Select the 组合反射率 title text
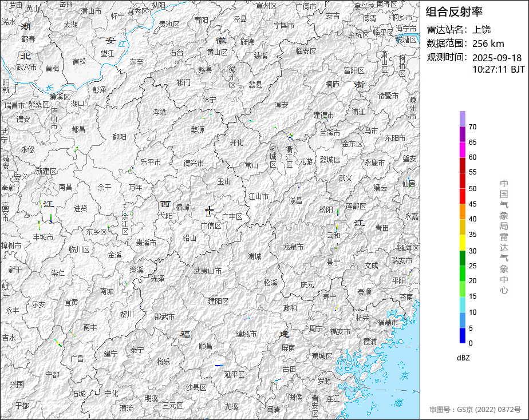The width and height of the screenshot is (529, 420). [454, 12]
